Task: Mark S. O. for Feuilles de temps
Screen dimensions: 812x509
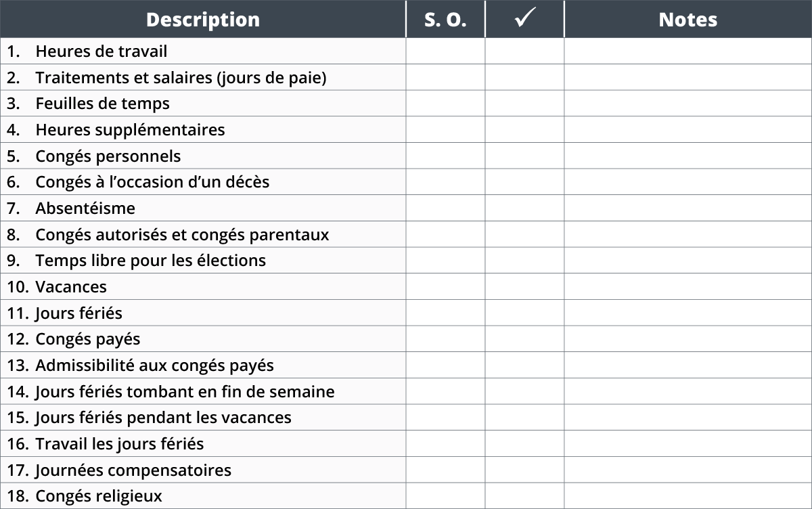Action: 445,104
